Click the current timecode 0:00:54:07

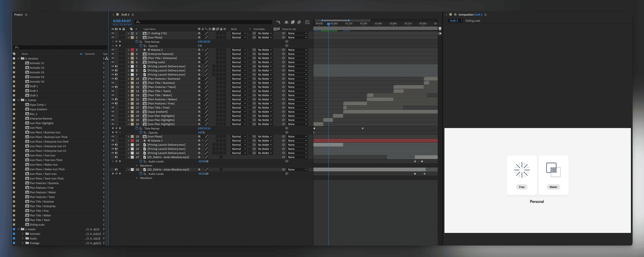(x=122, y=21)
